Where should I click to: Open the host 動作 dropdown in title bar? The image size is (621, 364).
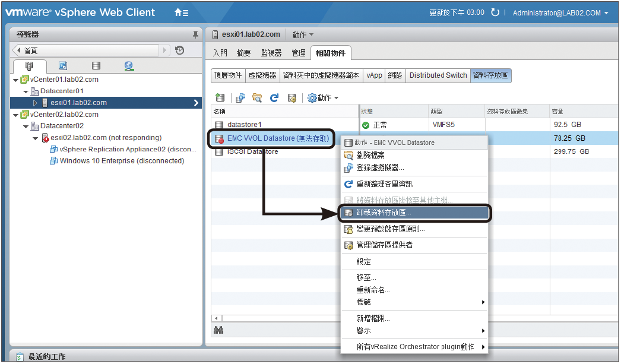pyautogui.click(x=303, y=35)
